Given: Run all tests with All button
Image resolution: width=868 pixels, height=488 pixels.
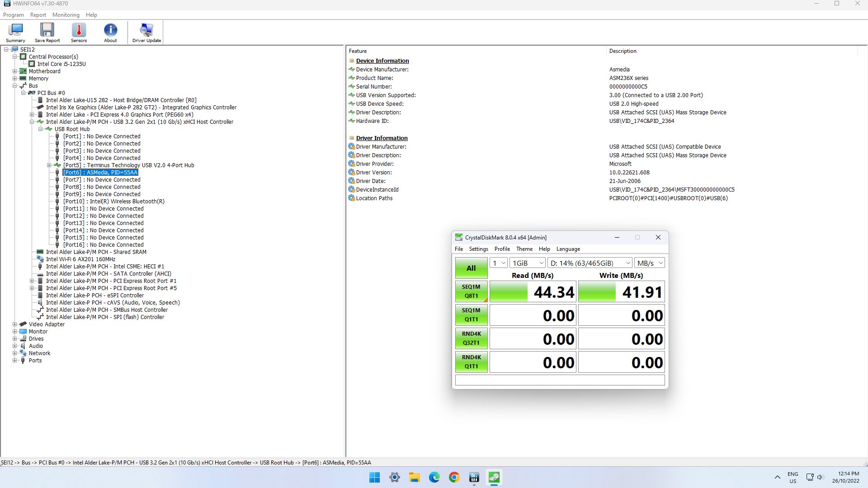Looking at the screenshot, I should pos(471,268).
